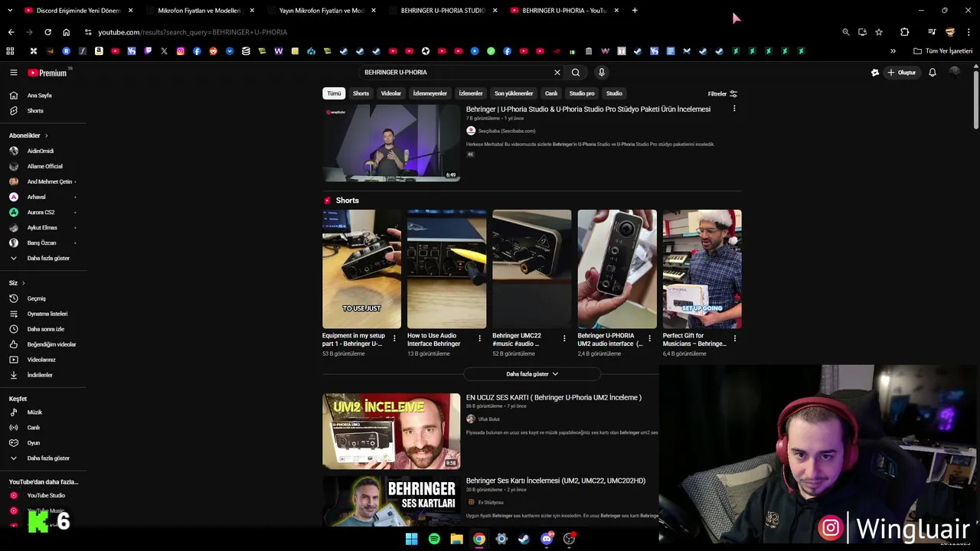Open Spotify from the taskbar
980x551 pixels.
coord(434,539)
